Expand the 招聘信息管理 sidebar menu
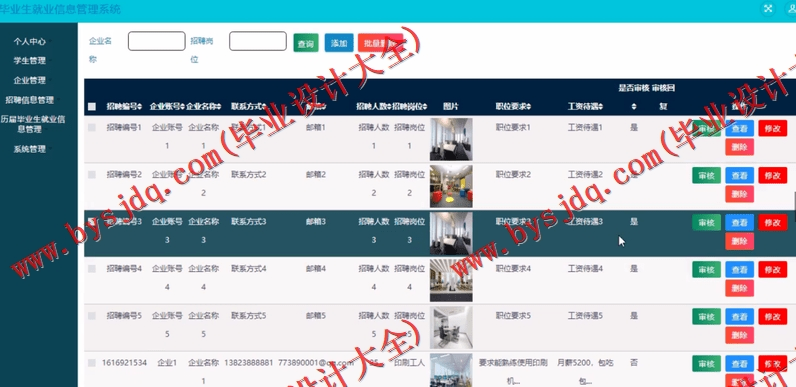 click(x=31, y=100)
